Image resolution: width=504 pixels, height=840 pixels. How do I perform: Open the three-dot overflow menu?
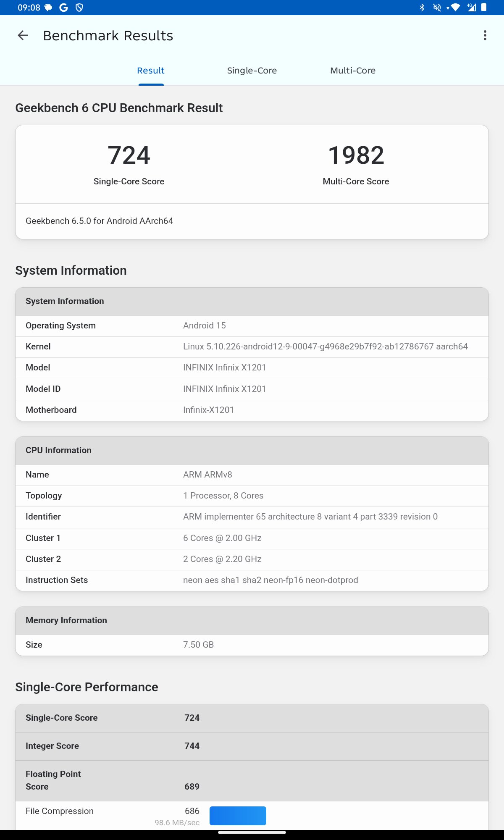(x=485, y=36)
